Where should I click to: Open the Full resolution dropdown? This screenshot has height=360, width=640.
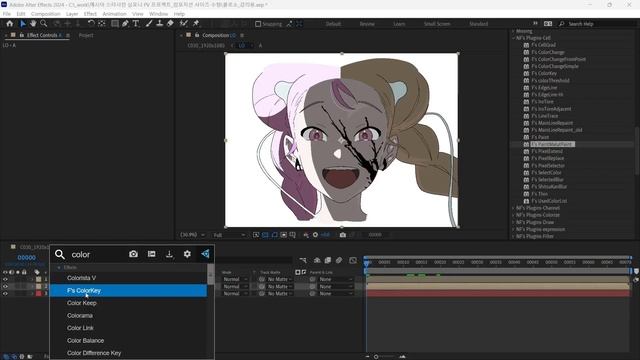[x=229, y=235]
